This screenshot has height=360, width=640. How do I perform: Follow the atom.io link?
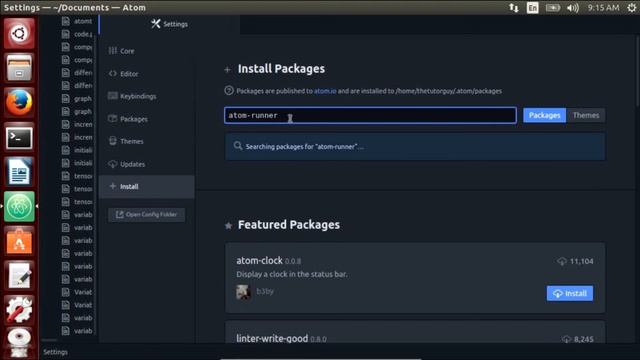click(x=325, y=91)
